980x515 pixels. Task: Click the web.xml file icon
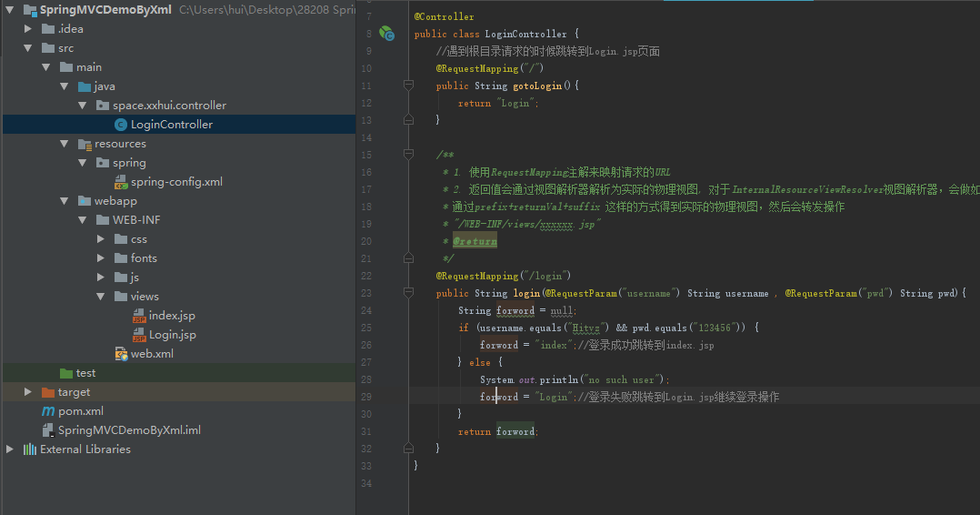[x=121, y=354]
